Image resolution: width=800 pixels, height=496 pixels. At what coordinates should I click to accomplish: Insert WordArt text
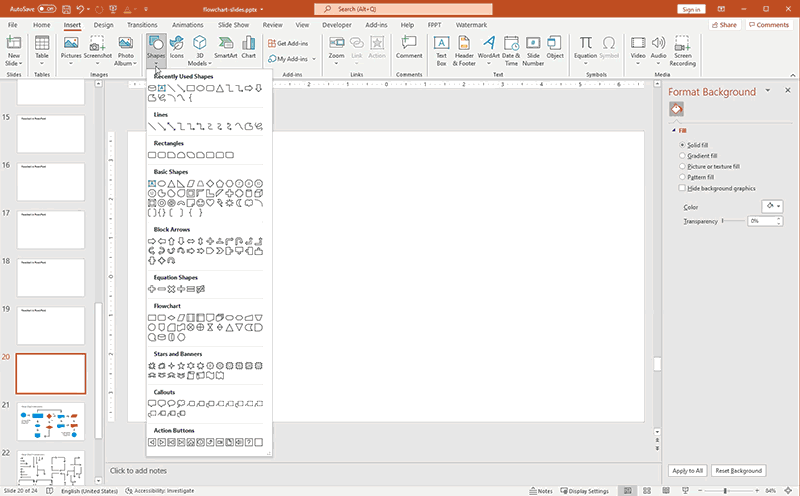click(x=488, y=49)
